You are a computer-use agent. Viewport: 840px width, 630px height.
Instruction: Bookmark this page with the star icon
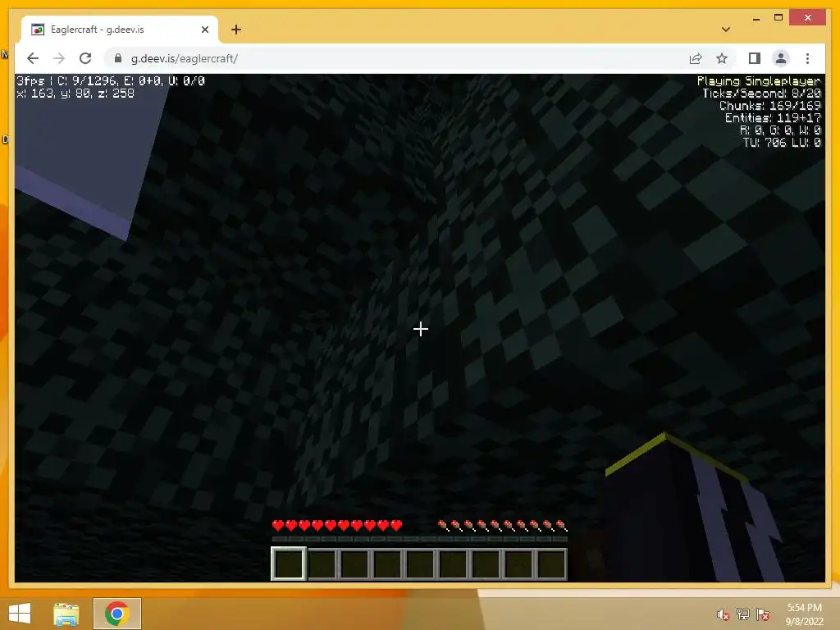(722, 58)
